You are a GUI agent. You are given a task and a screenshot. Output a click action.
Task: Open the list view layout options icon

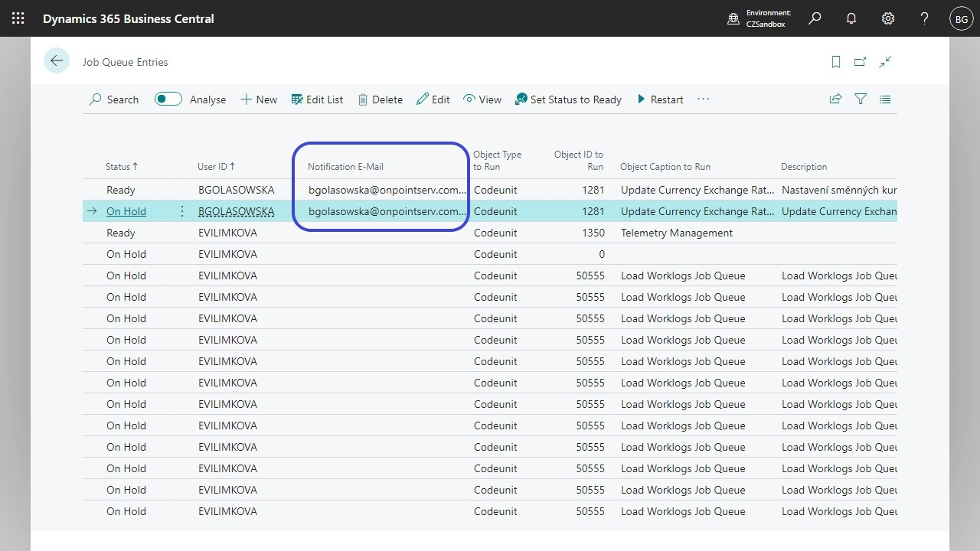point(885,99)
